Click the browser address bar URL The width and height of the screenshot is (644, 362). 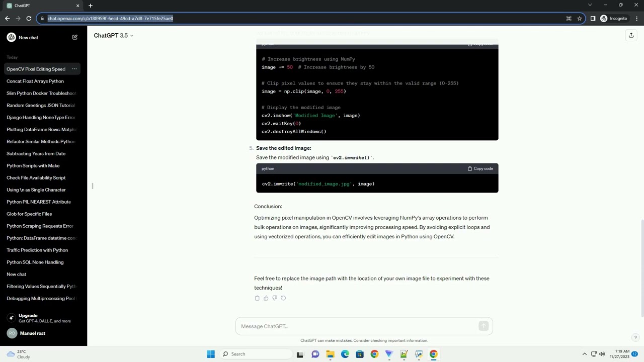(110, 19)
